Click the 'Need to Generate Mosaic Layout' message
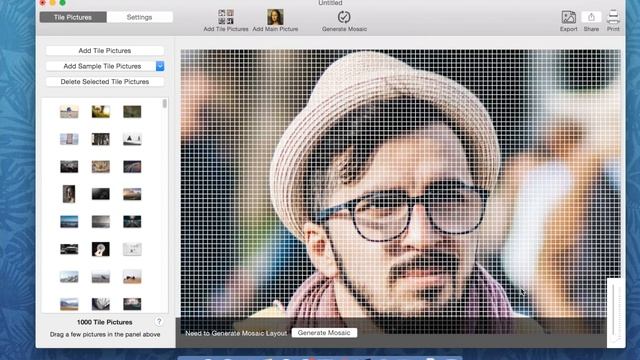 [236, 333]
